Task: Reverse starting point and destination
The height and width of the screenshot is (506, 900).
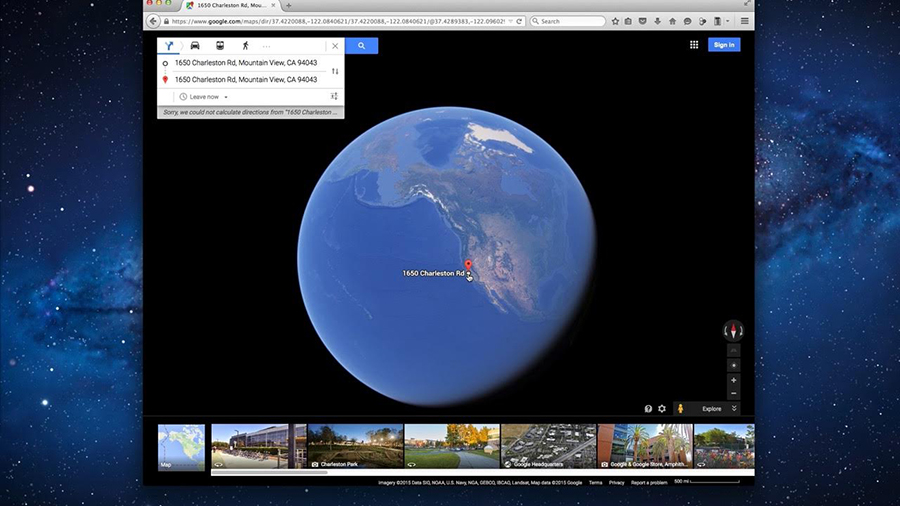Action: pos(335,71)
